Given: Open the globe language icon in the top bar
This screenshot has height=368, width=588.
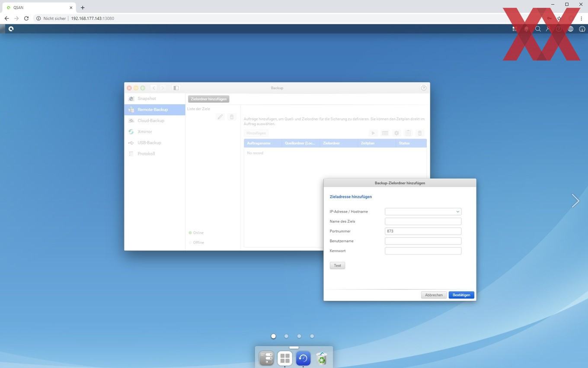Looking at the screenshot, I should 571,29.
